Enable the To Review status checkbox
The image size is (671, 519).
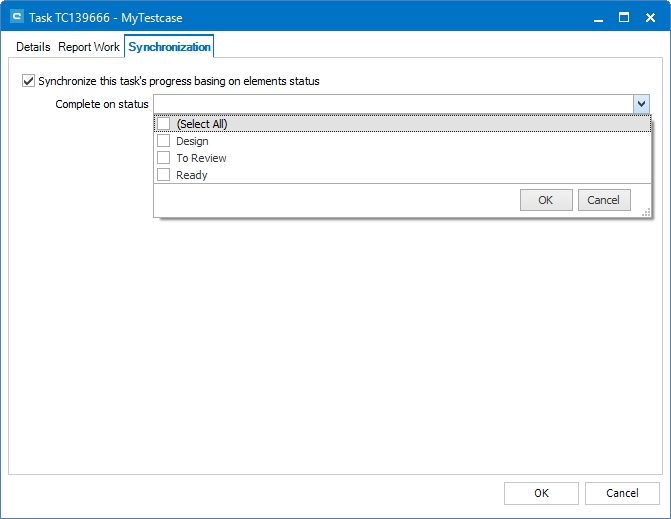(164, 158)
